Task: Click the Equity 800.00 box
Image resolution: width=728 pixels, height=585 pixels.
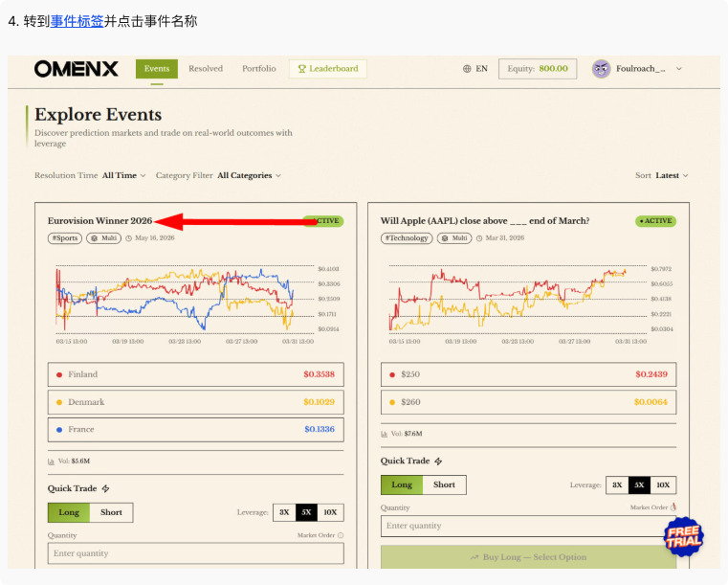Action: 538,69
